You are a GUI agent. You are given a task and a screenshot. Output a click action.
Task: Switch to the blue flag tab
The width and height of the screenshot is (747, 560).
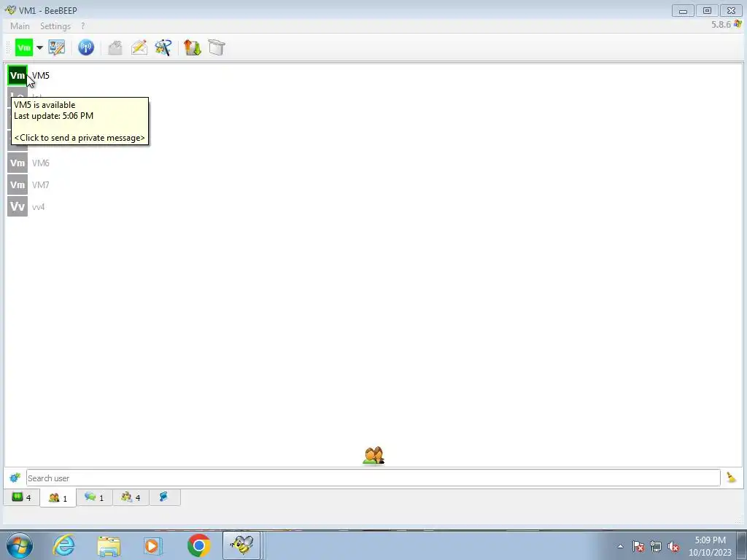point(164,497)
